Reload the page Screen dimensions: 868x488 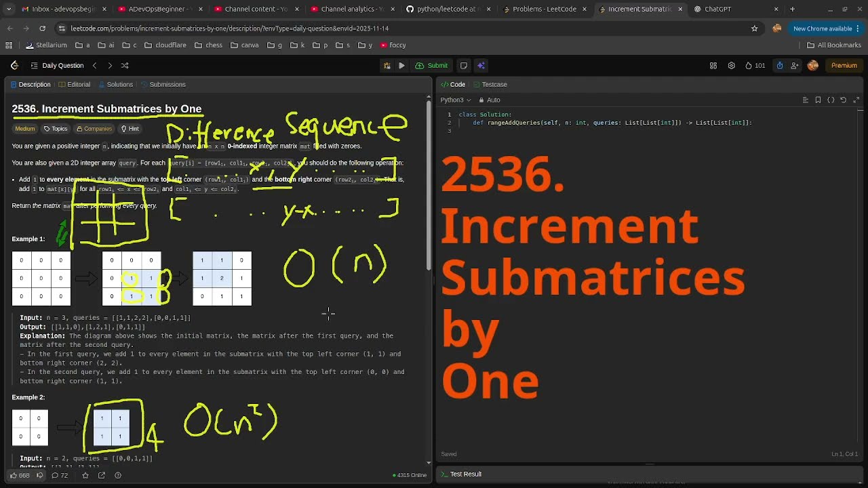coord(42,28)
